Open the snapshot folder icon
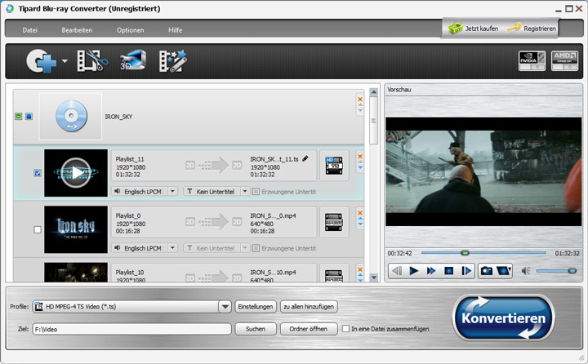The width and height of the screenshot is (588, 364). (504, 271)
